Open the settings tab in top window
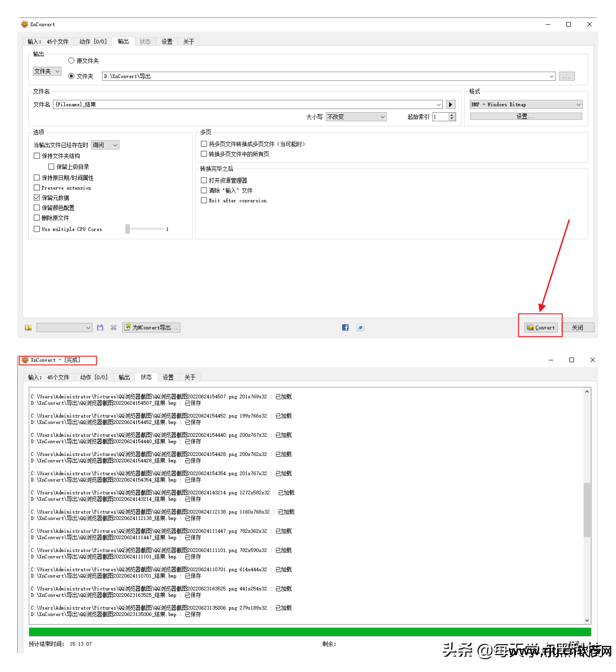 click(x=167, y=41)
